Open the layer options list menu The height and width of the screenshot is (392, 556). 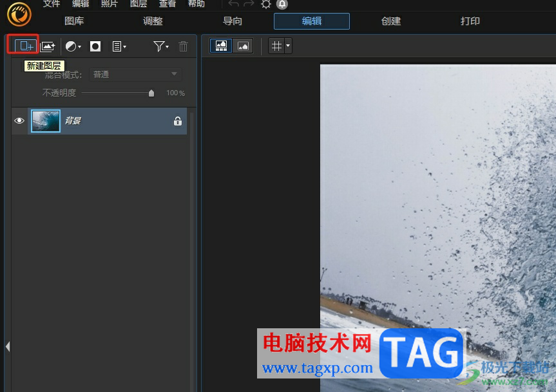(119, 46)
